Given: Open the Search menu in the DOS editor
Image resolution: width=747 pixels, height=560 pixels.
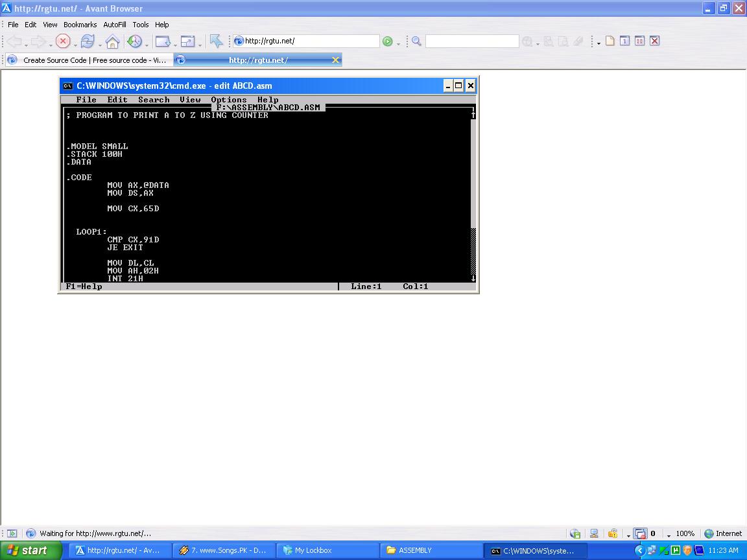Looking at the screenshot, I should pos(154,100).
